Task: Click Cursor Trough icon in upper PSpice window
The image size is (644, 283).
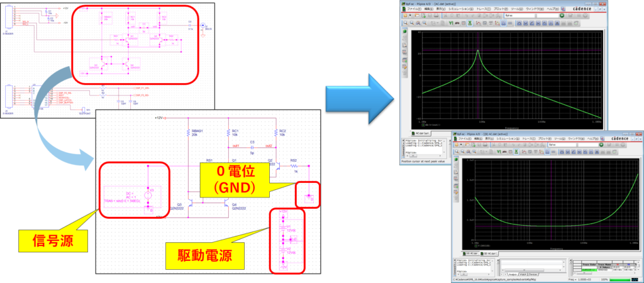Action: [x=526, y=23]
